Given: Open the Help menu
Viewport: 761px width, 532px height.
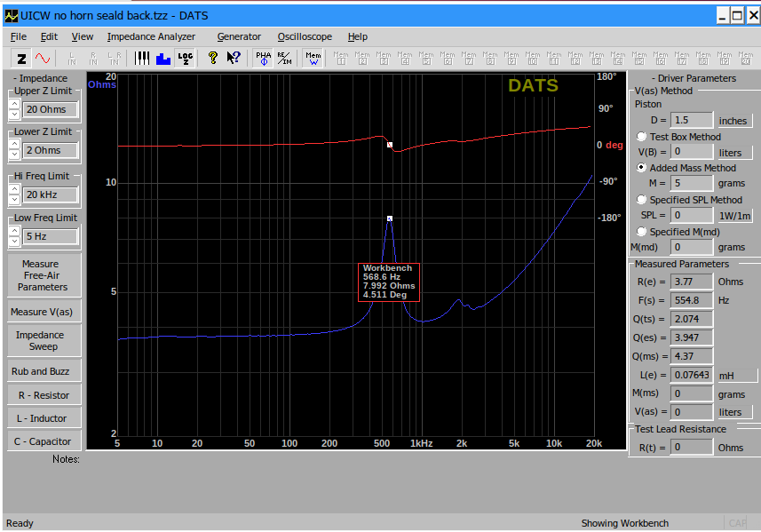Looking at the screenshot, I should click(x=358, y=37).
